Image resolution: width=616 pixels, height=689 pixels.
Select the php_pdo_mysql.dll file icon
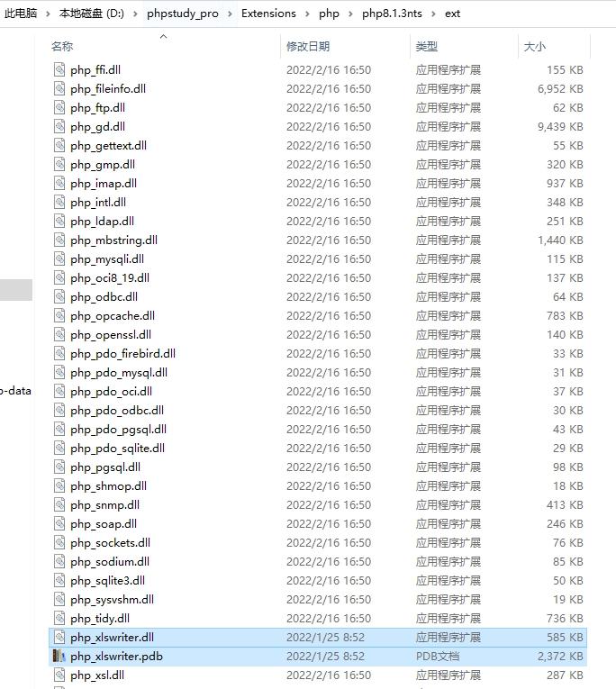coord(59,372)
